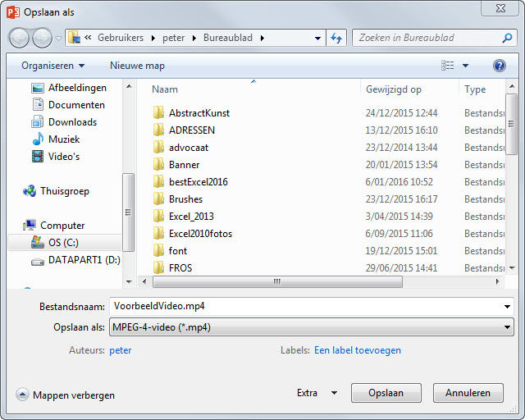This screenshot has height=420, width=525.
Task: Select the DATAPART1 (D:) drive
Action: click(x=75, y=260)
